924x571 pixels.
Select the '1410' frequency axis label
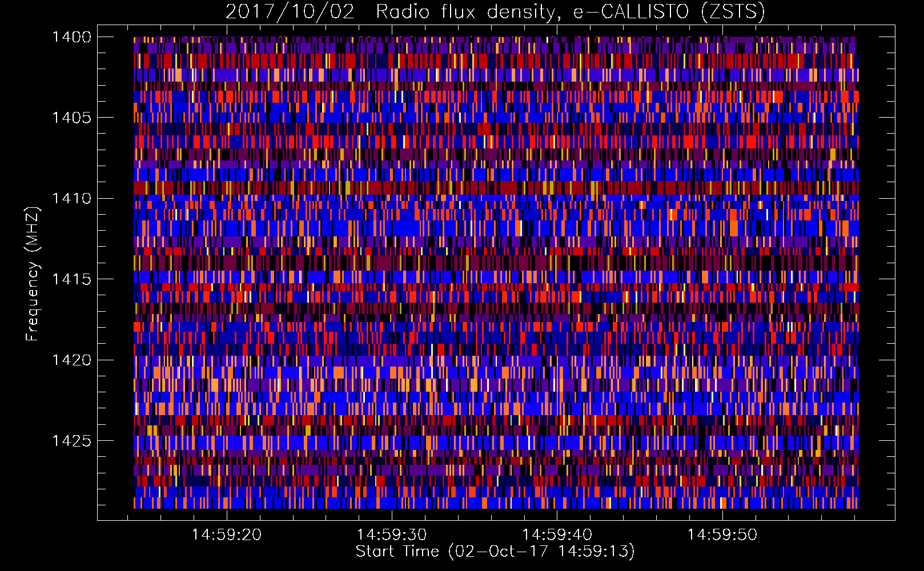[x=71, y=199]
